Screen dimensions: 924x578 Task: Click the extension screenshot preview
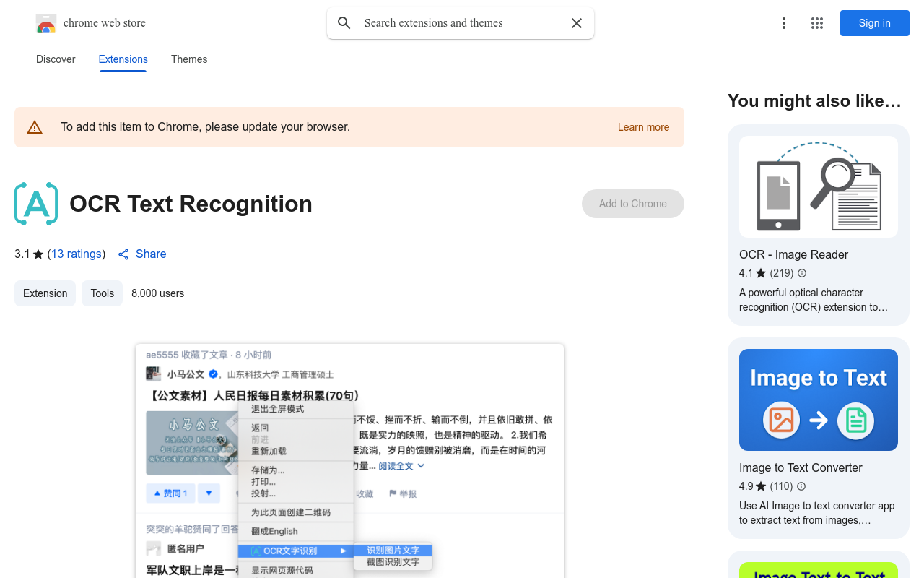(x=349, y=461)
